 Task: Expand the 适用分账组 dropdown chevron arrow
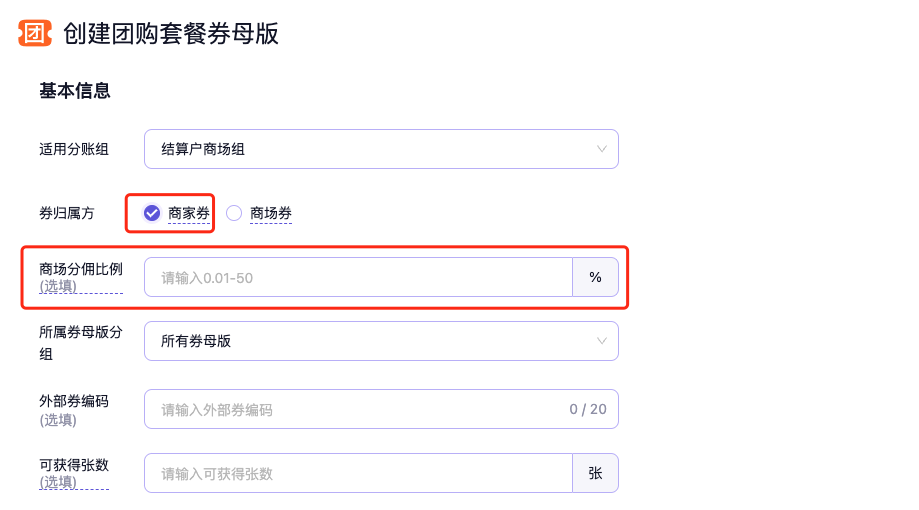click(x=602, y=149)
